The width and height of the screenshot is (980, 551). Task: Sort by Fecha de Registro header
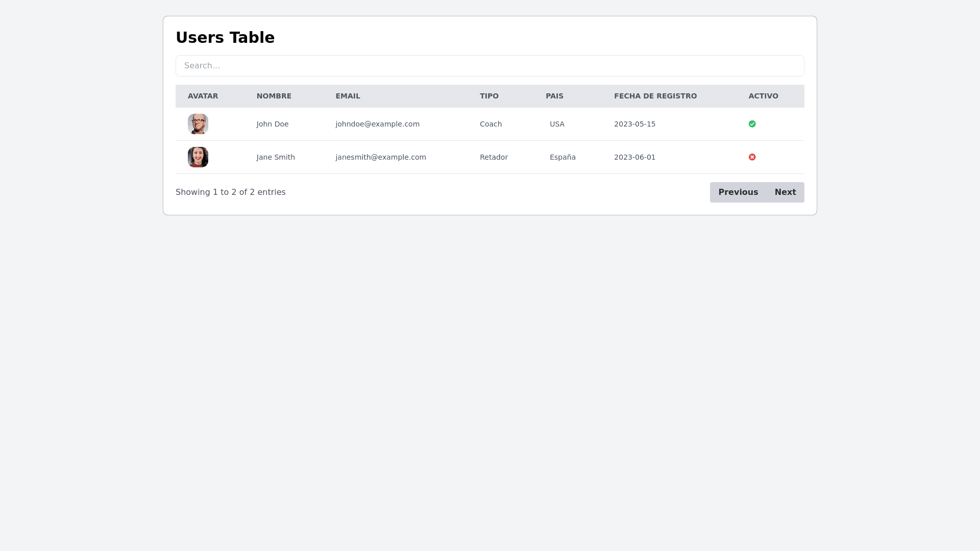[x=655, y=96]
